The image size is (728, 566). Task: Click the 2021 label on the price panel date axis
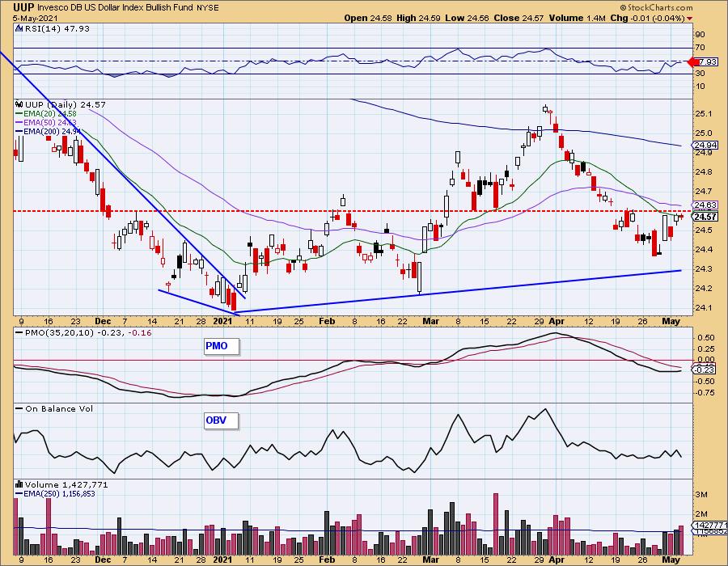coord(222,321)
